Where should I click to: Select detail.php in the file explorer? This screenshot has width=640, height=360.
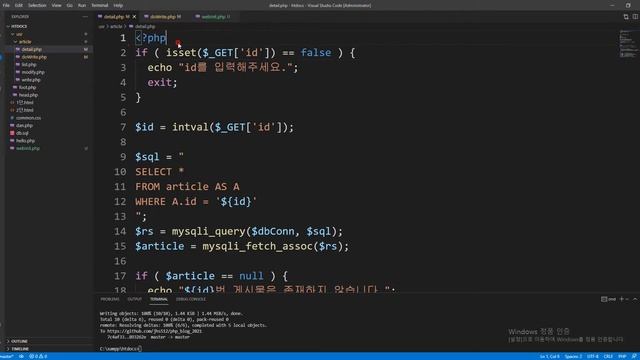[x=31, y=49]
